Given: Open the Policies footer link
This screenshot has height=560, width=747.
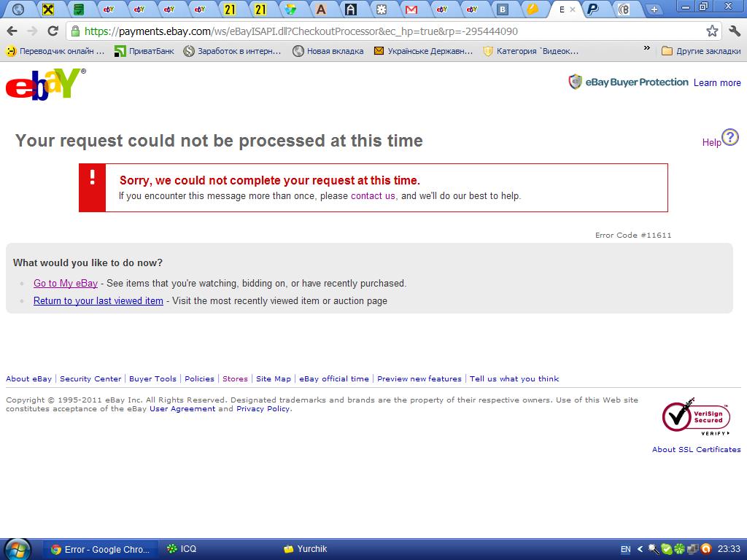Looking at the screenshot, I should 199,379.
